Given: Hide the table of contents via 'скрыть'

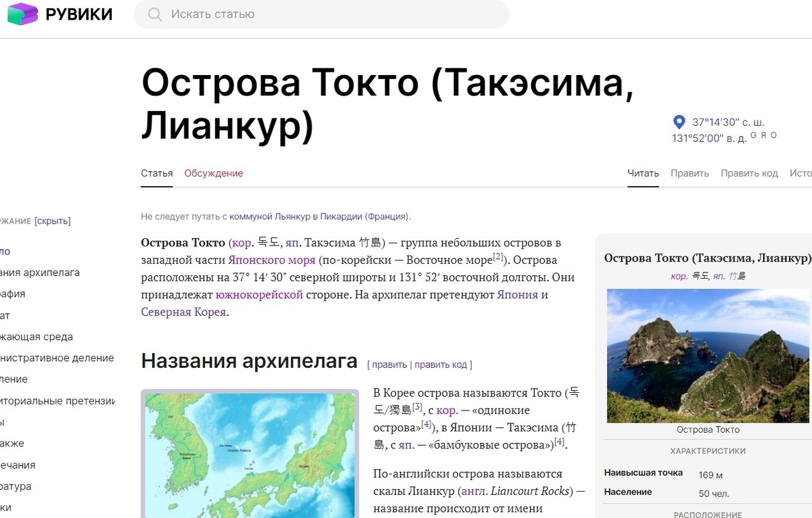Looking at the screenshot, I should pos(52,221).
